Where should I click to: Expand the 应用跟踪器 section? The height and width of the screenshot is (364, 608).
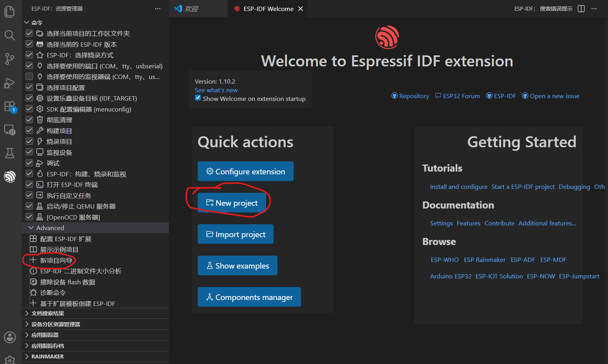pyautogui.click(x=95, y=335)
